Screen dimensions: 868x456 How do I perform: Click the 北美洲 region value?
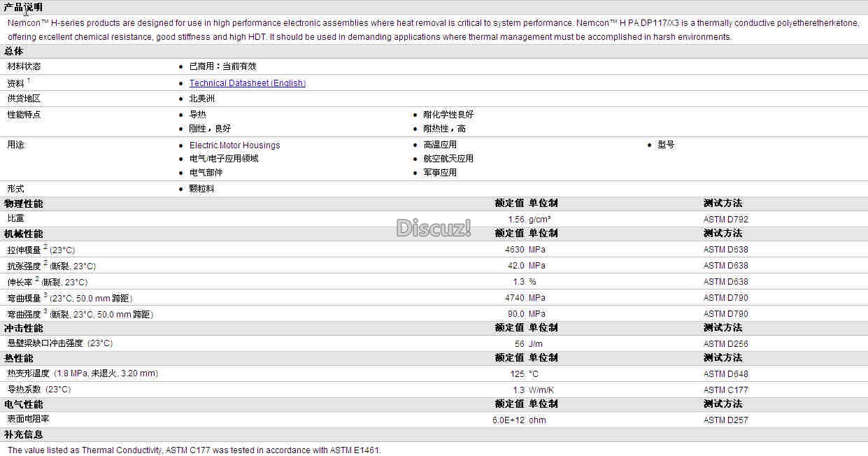[x=202, y=99]
